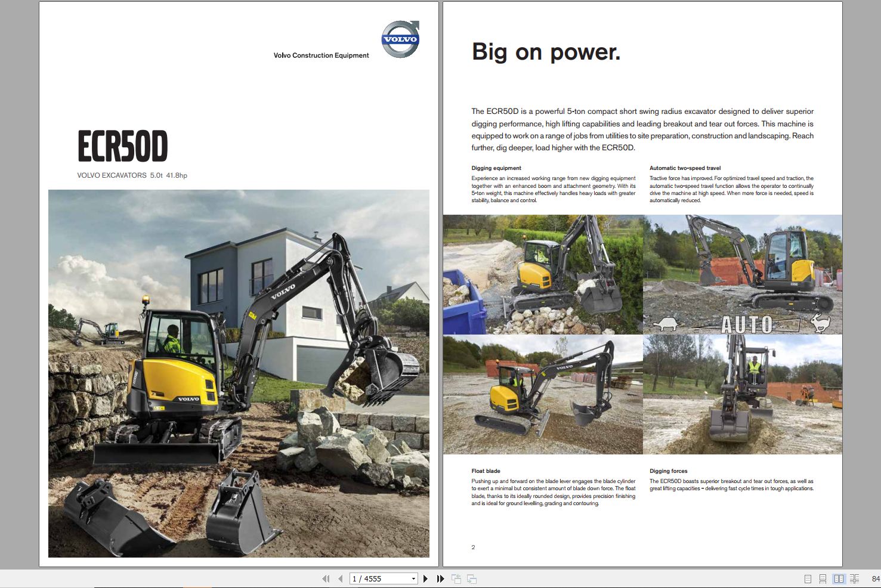Click the 'Big on power.' heading
881x588 pixels.
point(546,52)
